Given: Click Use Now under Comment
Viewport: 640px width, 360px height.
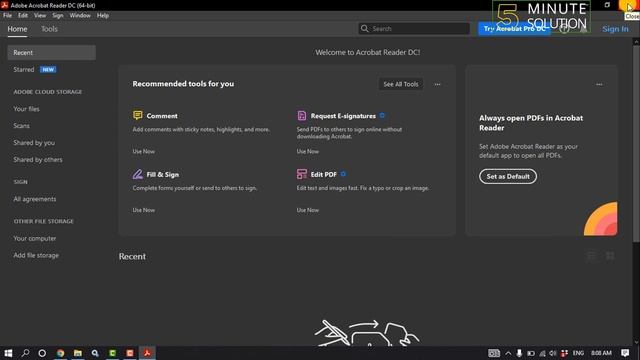Looking at the screenshot, I should [x=144, y=151].
